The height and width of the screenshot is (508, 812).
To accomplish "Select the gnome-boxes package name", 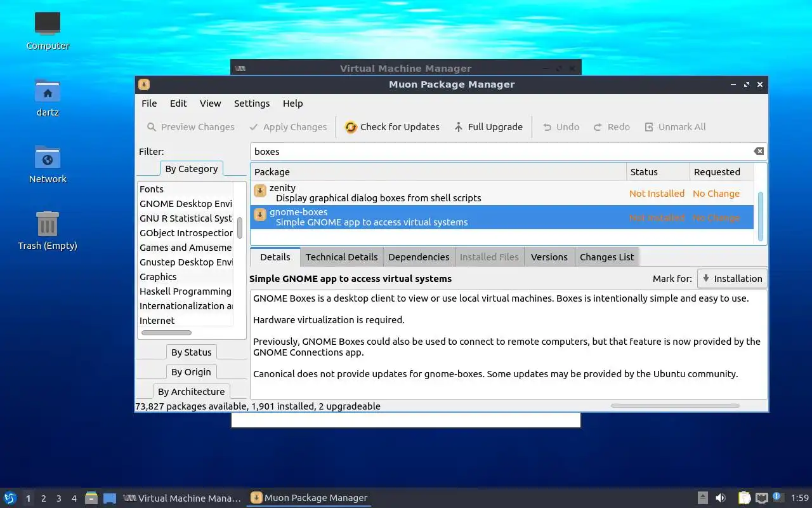I will (x=298, y=212).
